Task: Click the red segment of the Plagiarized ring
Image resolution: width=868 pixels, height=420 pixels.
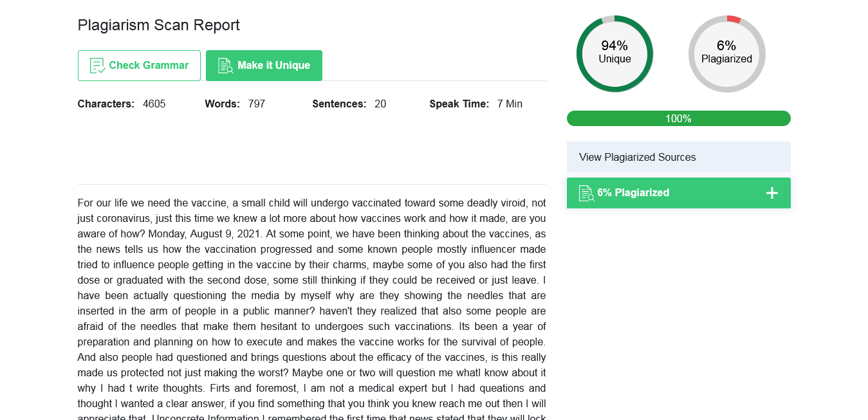Action: click(x=734, y=19)
